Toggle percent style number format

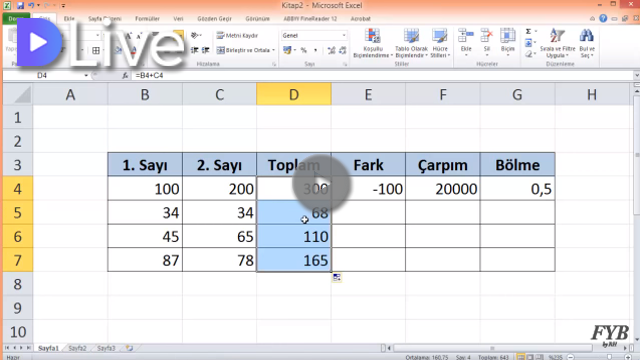303,50
